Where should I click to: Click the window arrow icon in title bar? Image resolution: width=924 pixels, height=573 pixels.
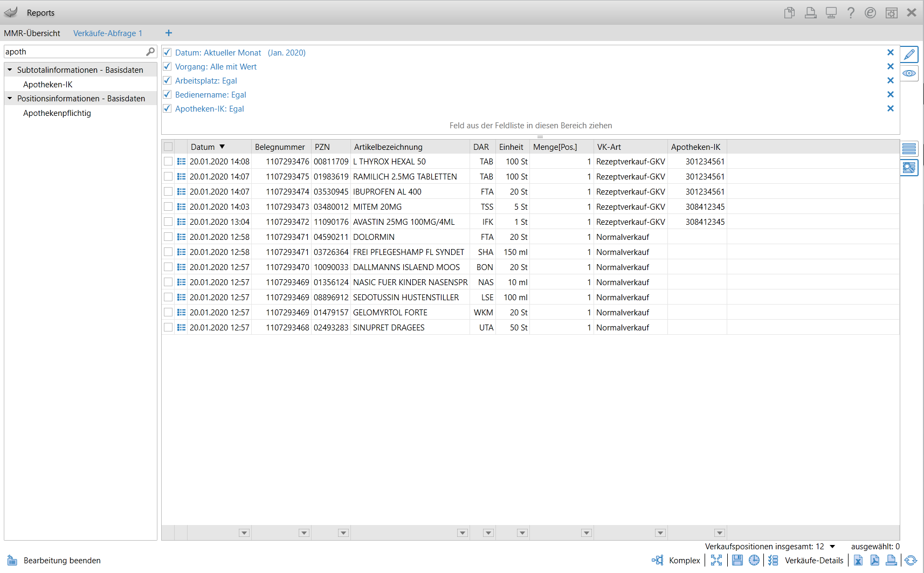point(892,12)
